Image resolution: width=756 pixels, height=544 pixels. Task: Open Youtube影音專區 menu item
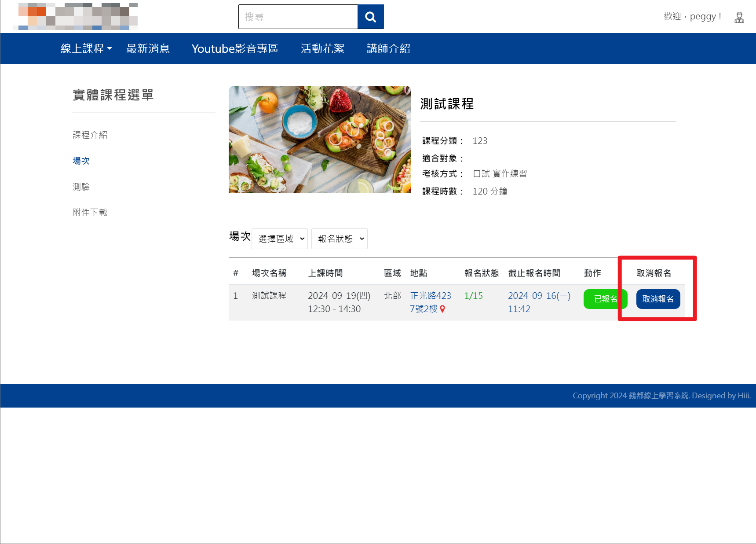point(235,48)
